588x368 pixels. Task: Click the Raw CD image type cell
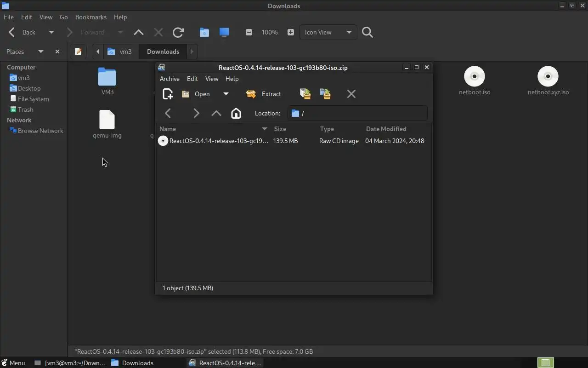[339, 141]
